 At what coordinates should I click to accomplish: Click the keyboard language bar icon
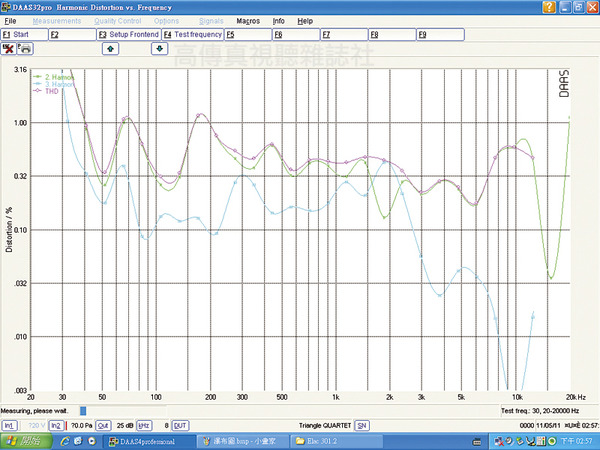coord(477,442)
